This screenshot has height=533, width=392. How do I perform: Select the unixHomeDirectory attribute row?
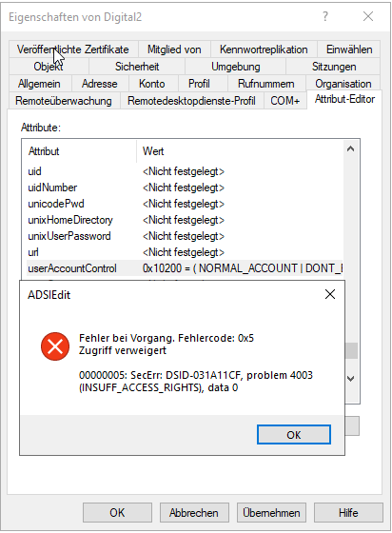(185, 220)
